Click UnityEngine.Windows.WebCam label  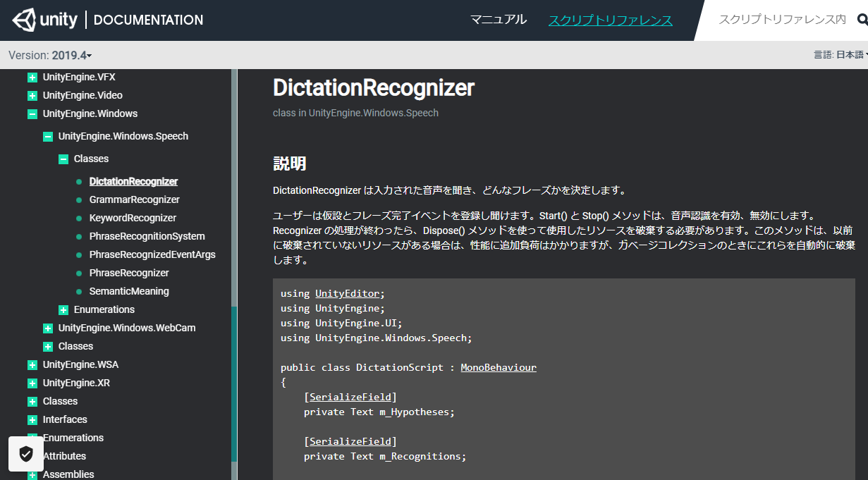(127, 328)
